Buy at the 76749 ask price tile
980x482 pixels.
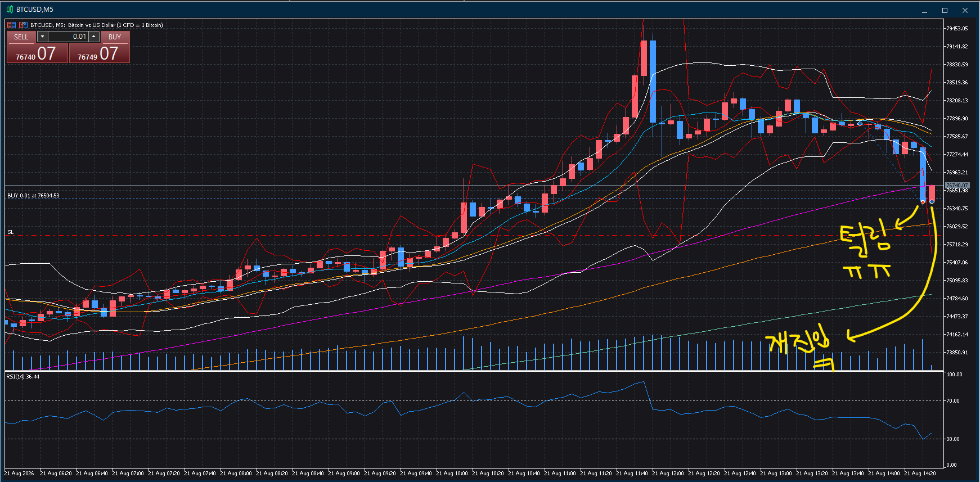coord(100,53)
